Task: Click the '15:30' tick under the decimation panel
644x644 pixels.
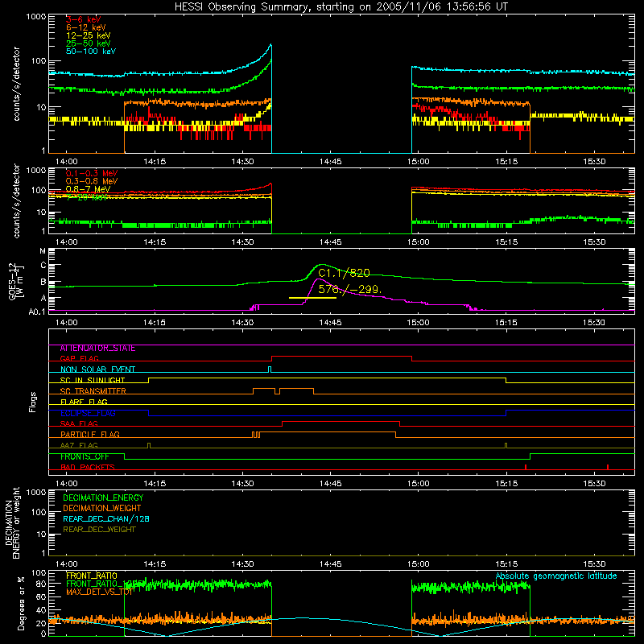Action: [x=594, y=564]
